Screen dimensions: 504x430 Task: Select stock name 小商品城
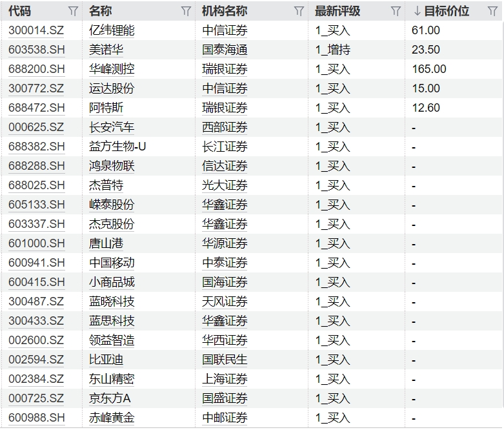click(x=112, y=282)
